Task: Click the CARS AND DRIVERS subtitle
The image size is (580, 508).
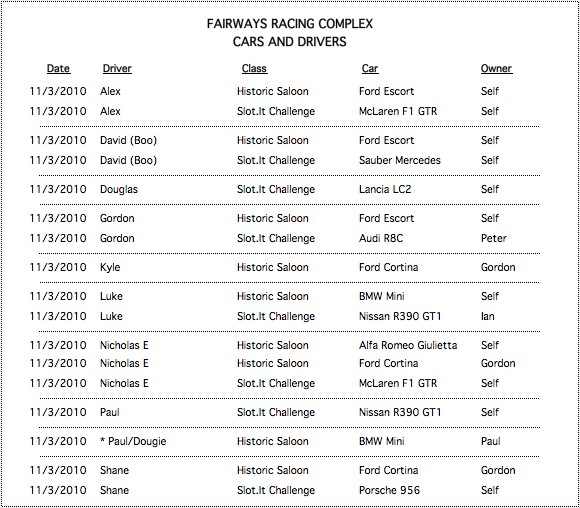Action: click(x=289, y=42)
